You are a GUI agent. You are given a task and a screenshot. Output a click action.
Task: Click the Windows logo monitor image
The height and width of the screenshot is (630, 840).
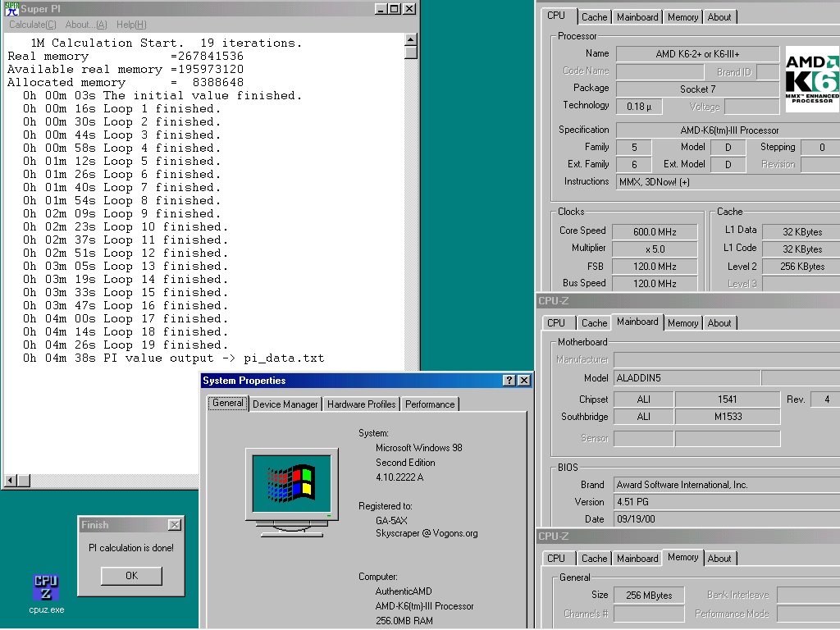[x=292, y=492]
